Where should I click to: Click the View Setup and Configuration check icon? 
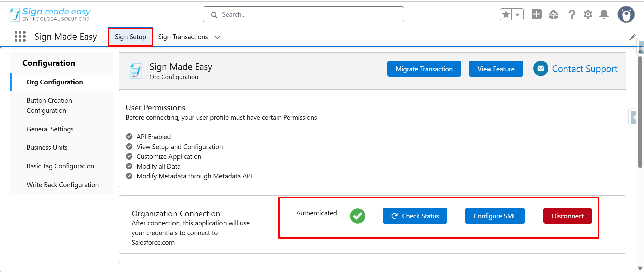[129, 146]
